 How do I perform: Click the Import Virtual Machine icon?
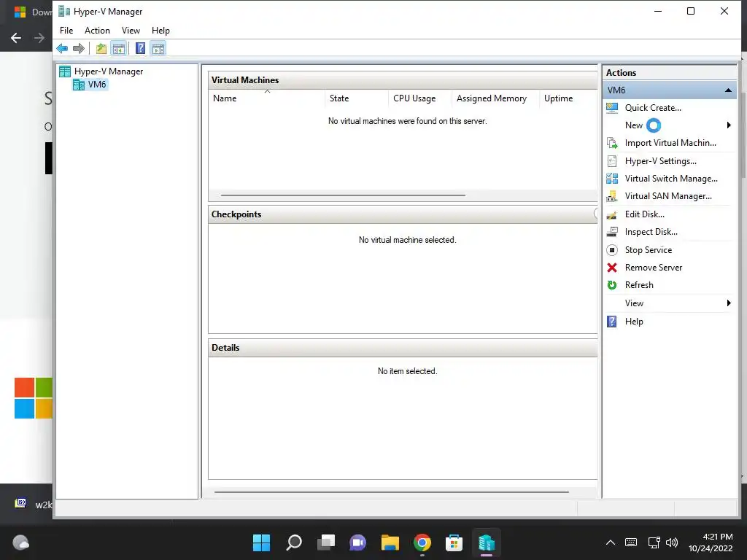[x=612, y=143]
